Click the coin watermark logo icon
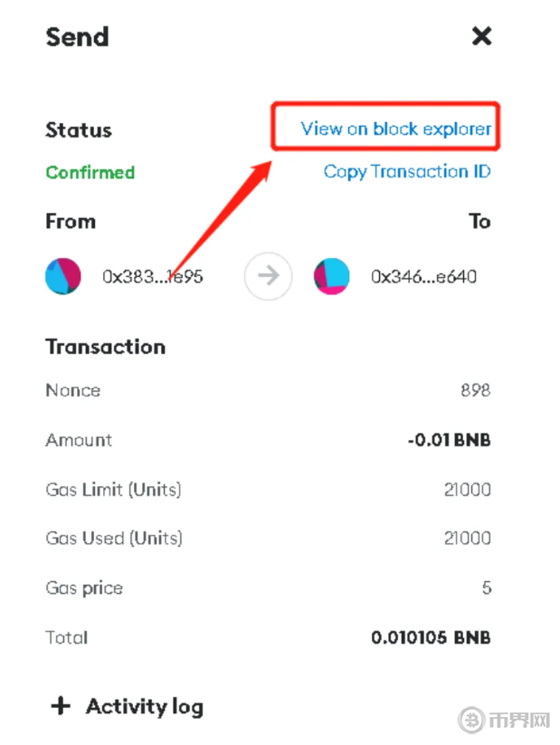The image size is (560, 745). (x=473, y=721)
